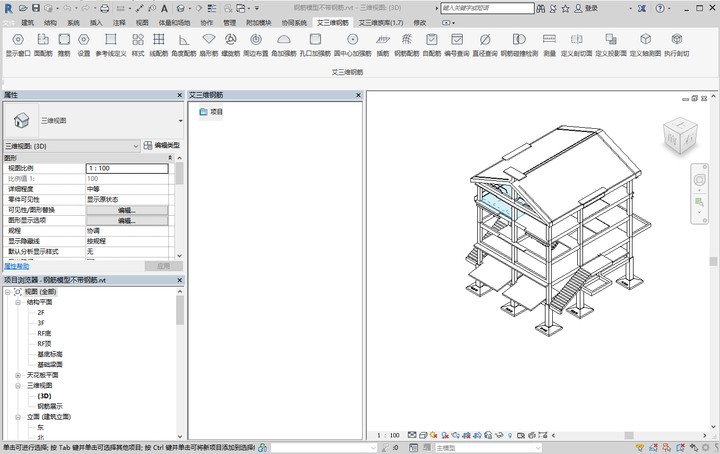
Task: Click the 视图比例 1 : 100 field
Action: pyautogui.click(x=127, y=168)
